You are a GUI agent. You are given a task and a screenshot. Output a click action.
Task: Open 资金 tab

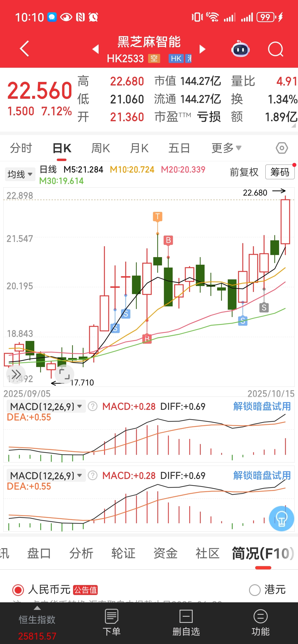pos(165,553)
